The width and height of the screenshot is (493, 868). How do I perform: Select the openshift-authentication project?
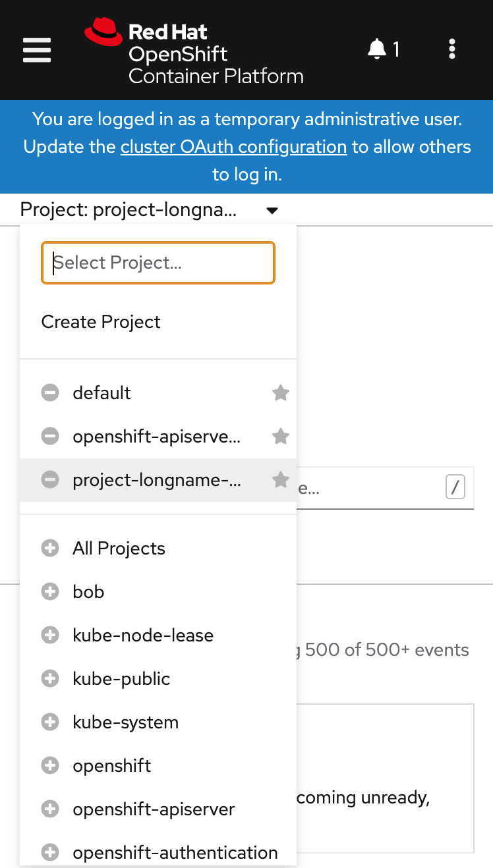point(175,853)
